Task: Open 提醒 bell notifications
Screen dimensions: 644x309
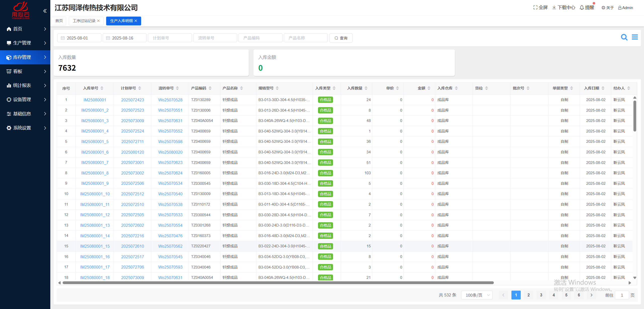Action: [x=582, y=8]
